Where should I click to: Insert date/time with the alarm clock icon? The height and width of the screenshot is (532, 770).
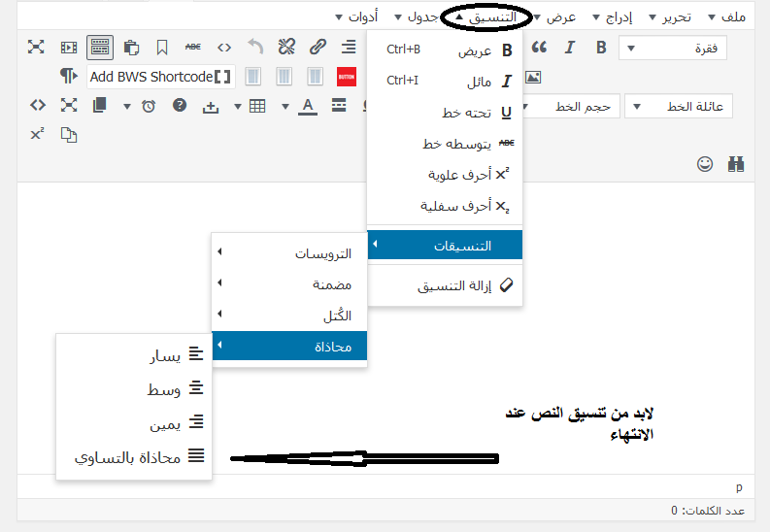click(148, 106)
